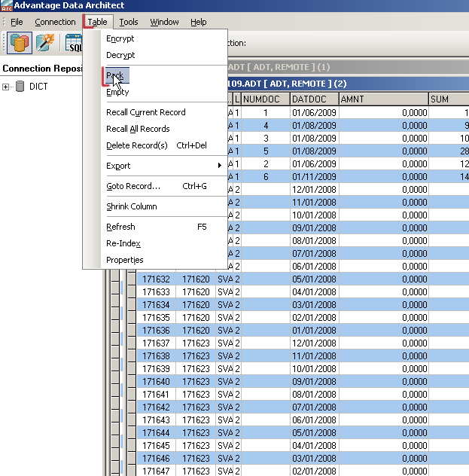Viewport: 469px width, 476px height.
Task: Open the File menu
Action: 17,22
